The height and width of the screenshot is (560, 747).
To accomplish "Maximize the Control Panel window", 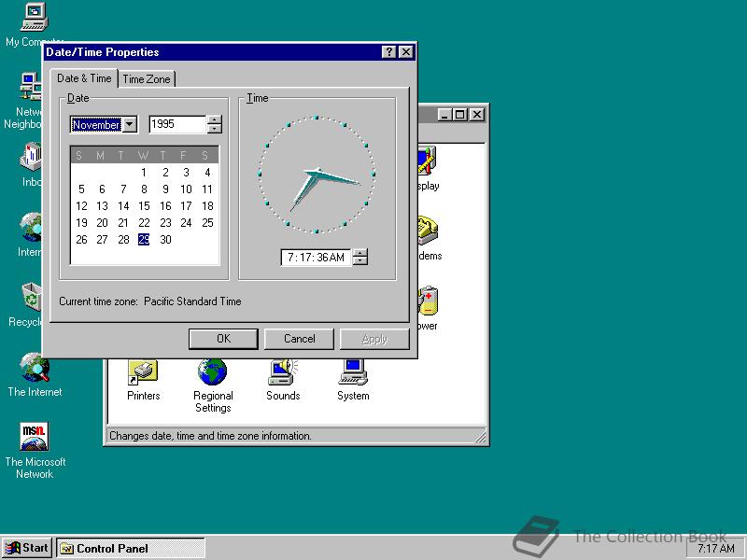I will point(459,114).
